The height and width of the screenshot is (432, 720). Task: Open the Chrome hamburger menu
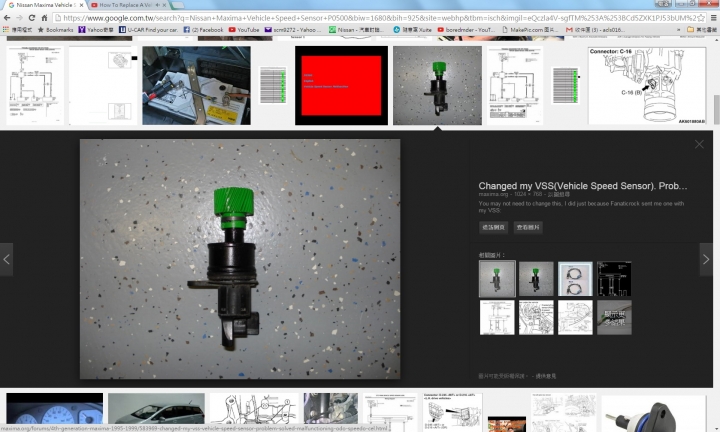(x=714, y=18)
